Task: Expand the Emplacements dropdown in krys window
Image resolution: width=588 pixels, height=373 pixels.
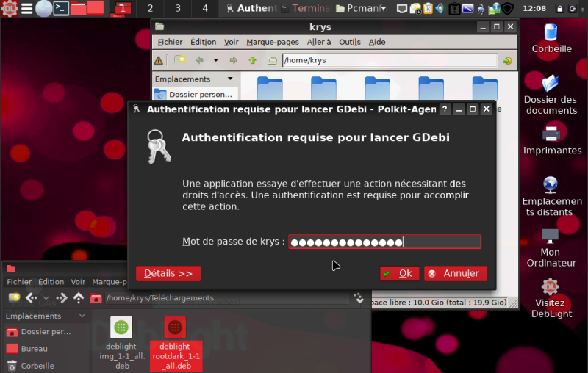Action: pos(230,79)
